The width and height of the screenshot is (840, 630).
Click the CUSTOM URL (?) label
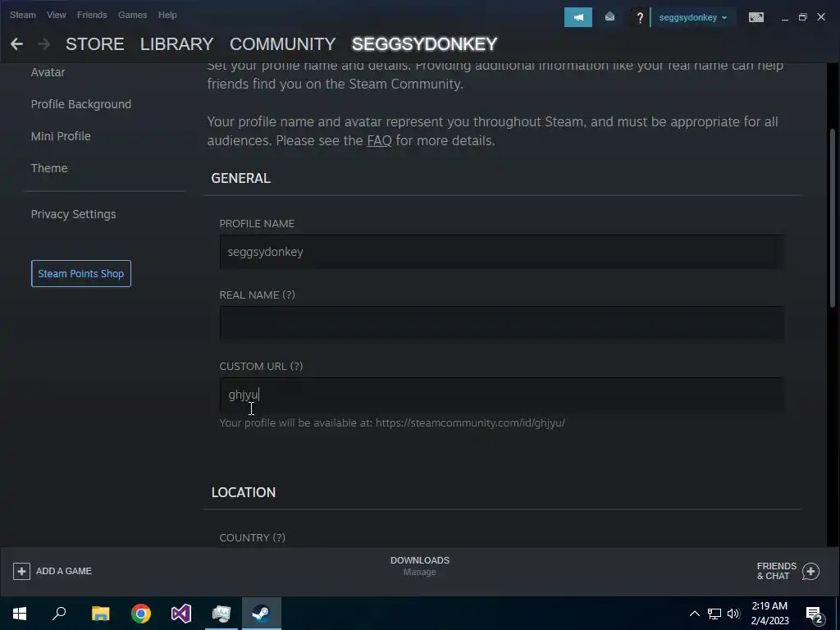261,367
